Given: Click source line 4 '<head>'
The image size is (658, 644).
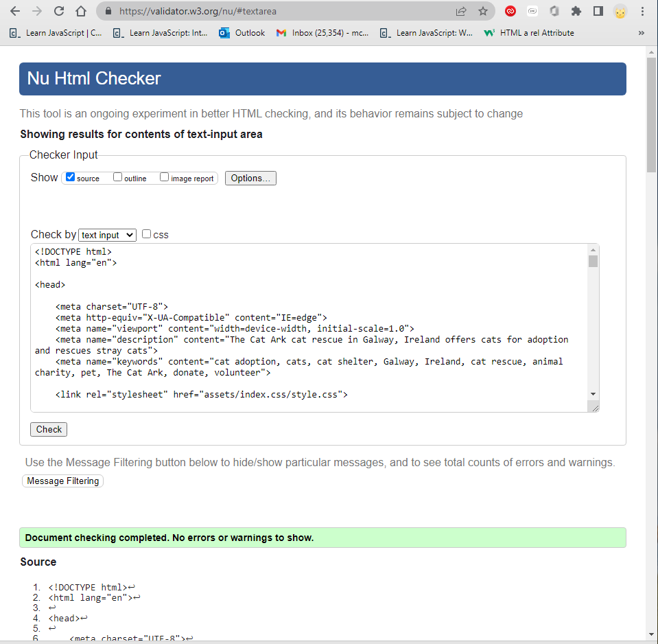Looking at the screenshot, I should point(67,618).
